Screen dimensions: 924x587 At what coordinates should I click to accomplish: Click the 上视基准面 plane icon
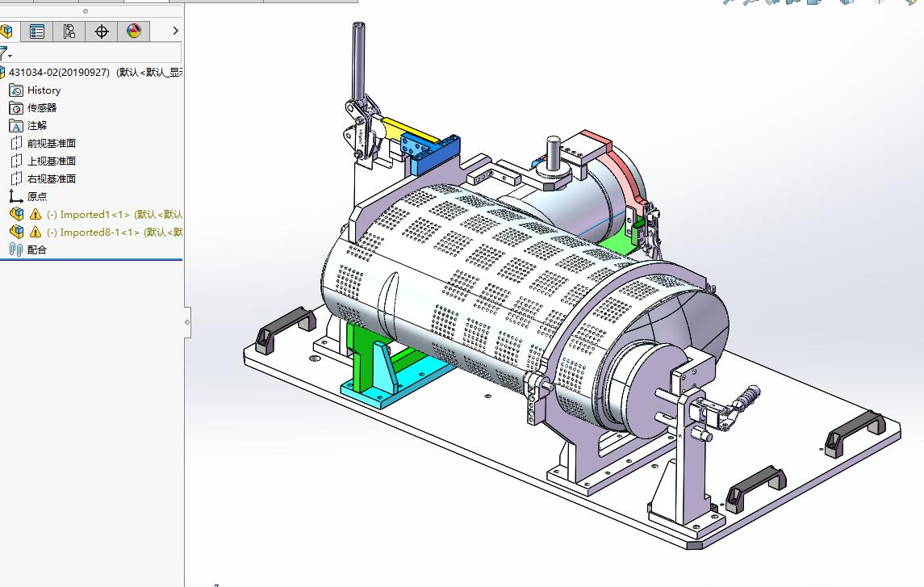[16, 161]
